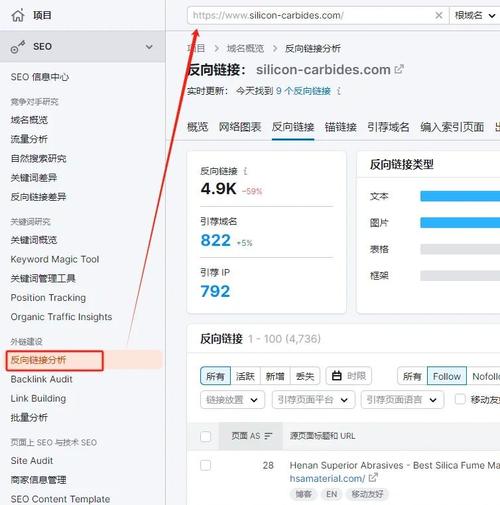Image resolution: width=500 pixels, height=505 pixels.
Task: Open 引荐页面语言 dropdown
Action: (x=402, y=399)
